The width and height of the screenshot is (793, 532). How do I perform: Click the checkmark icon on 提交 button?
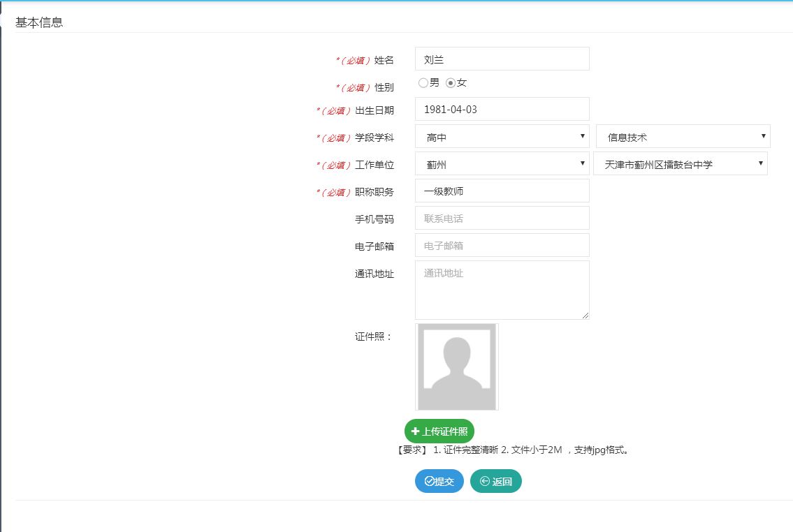tap(430, 481)
